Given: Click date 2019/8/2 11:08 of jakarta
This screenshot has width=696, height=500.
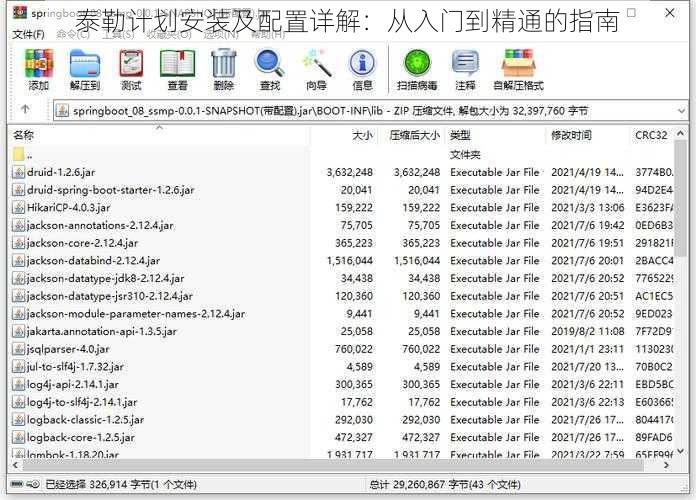Looking at the screenshot, I should tap(588, 332).
